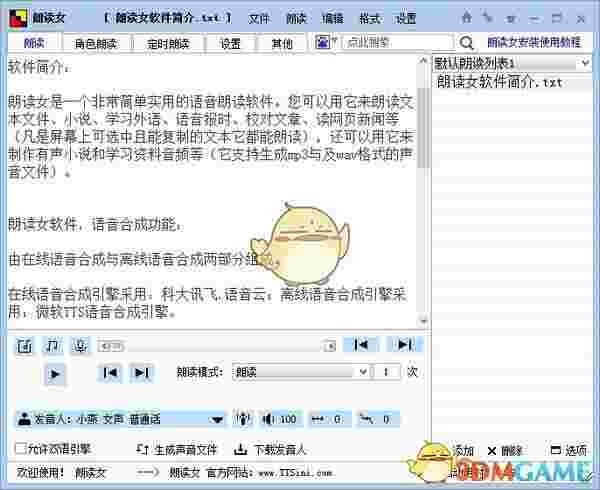Click the 发音人 dropdown triangle arrow
Screen dimensions: 600x490
coord(217,420)
